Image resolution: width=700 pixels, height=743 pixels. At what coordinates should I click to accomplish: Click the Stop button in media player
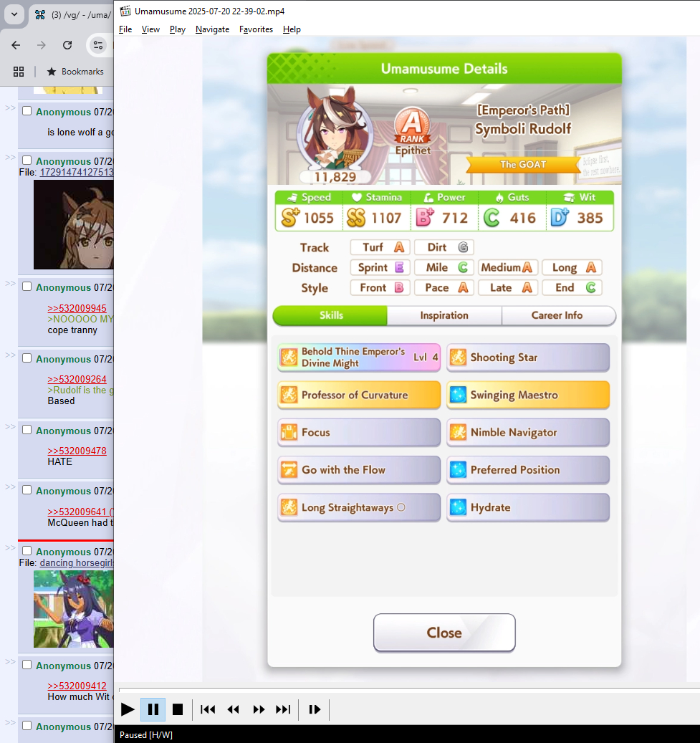(x=178, y=709)
